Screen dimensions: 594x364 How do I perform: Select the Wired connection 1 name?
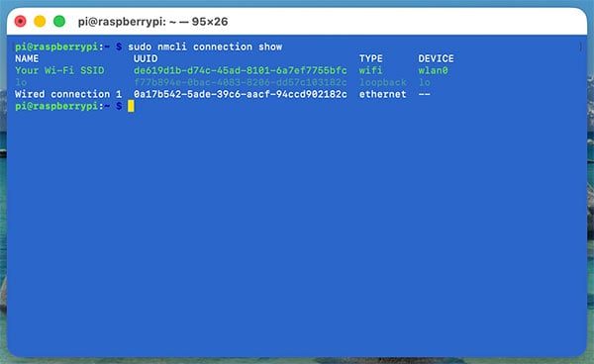(68, 94)
